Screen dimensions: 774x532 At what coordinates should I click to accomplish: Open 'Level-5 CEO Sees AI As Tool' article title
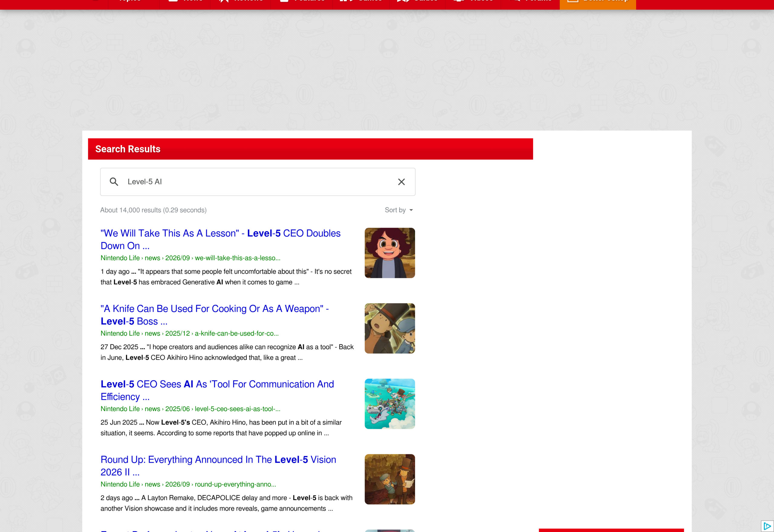click(x=217, y=390)
